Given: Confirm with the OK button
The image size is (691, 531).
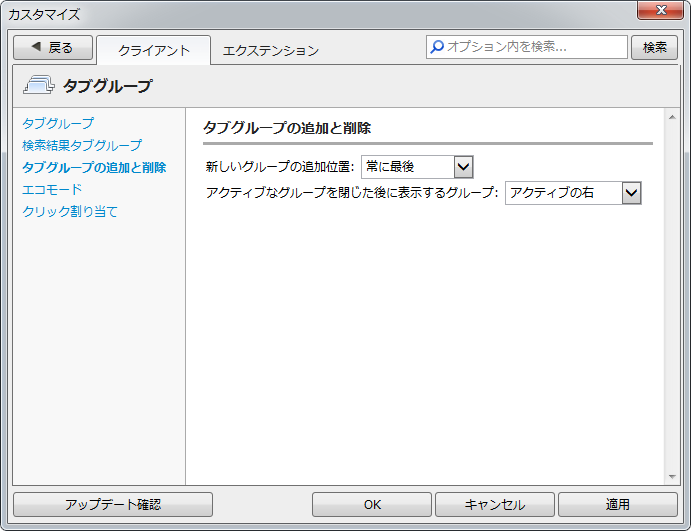Looking at the screenshot, I should pos(372,504).
